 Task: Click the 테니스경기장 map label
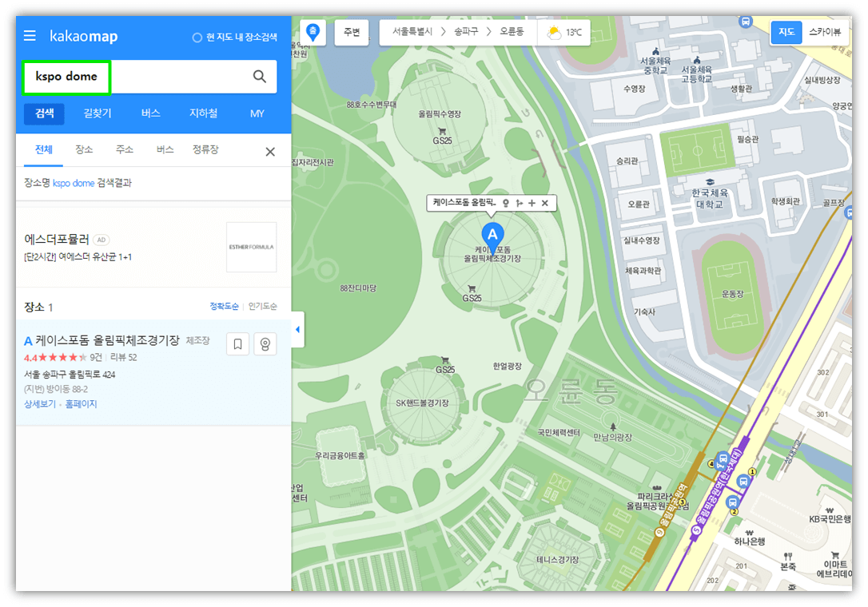point(557,559)
